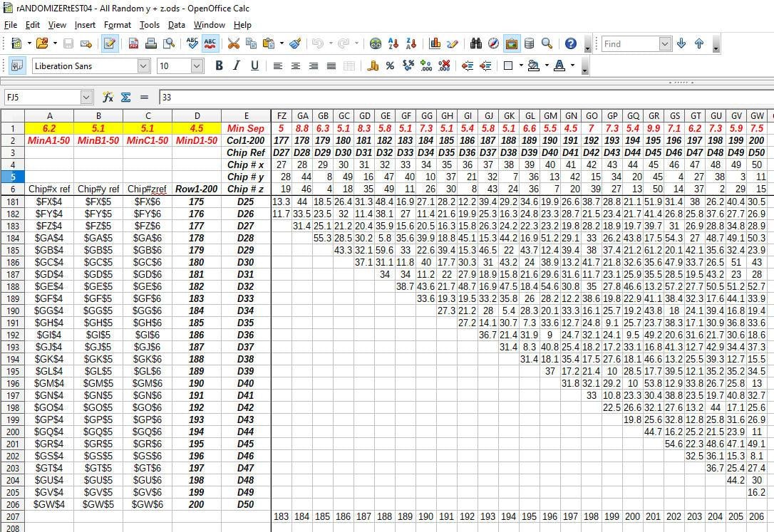Delete decimal place icon
This screenshot has height=532, width=774.
pyautogui.click(x=444, y=66)
